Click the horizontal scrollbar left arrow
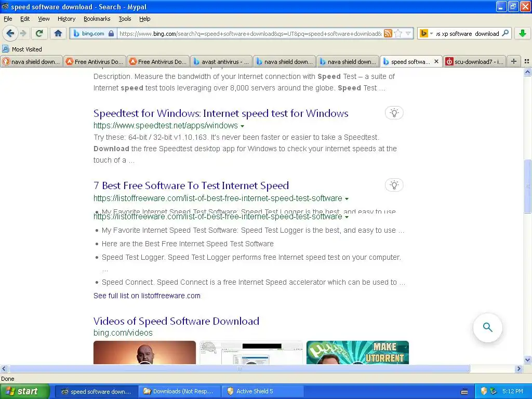Image resolution: width=532 pixels, height=399 pixels. 4,368
